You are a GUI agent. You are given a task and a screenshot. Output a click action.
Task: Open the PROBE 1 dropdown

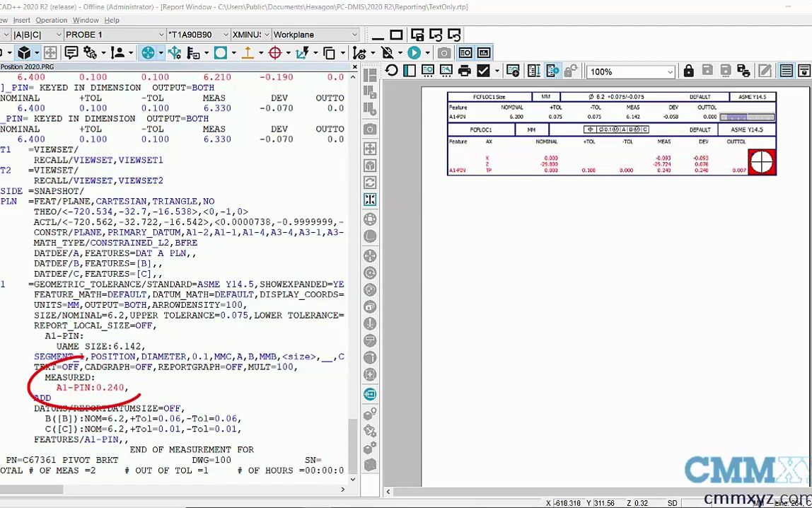coord(161,35)
